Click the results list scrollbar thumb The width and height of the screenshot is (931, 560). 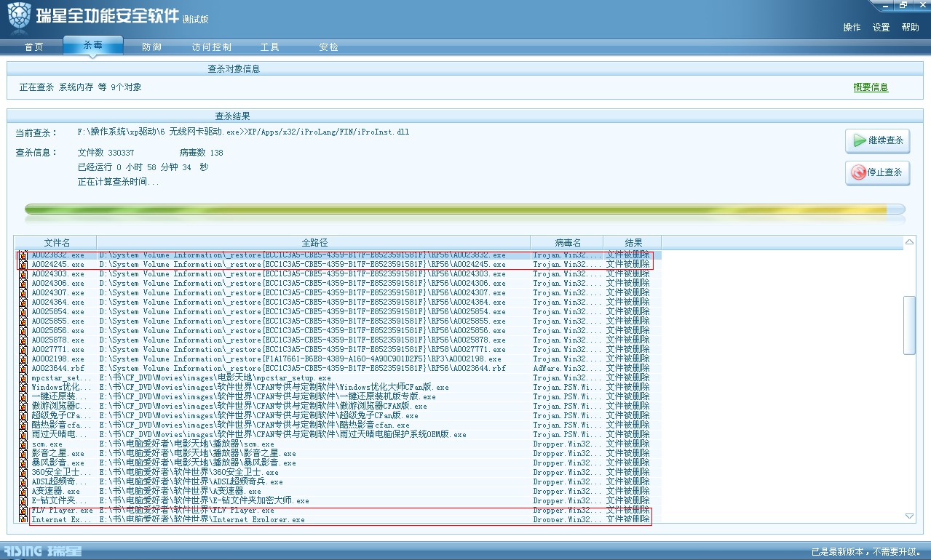[909, 325]
